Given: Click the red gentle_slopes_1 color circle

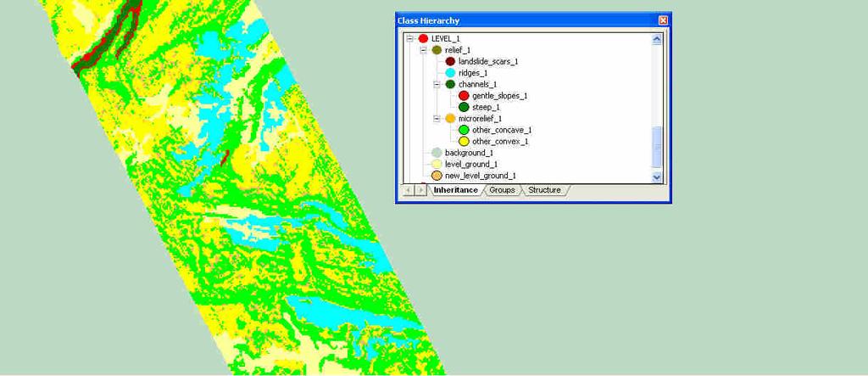Looking at the screenshot, I should (464, 96).
